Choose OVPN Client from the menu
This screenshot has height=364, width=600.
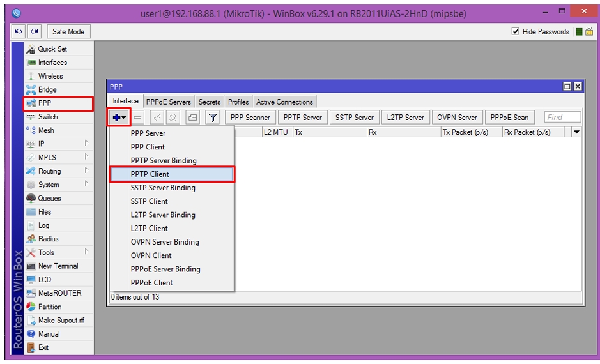pos(172,256)
